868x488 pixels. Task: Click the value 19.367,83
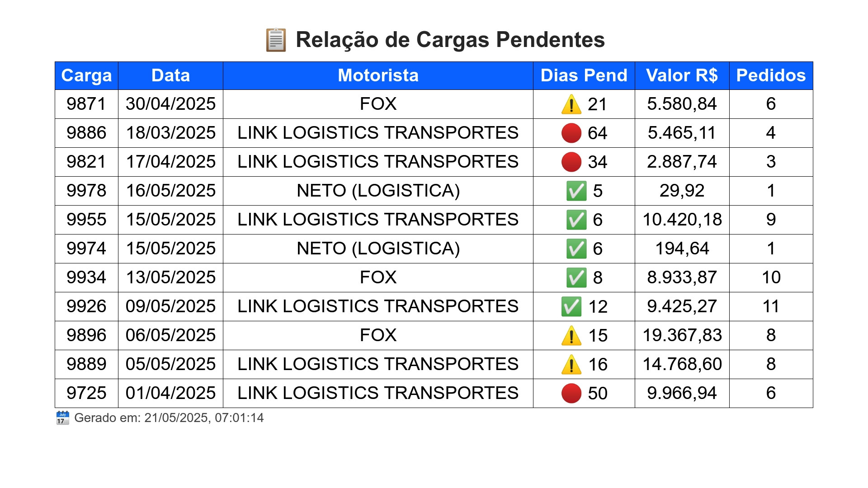[682, 335]
